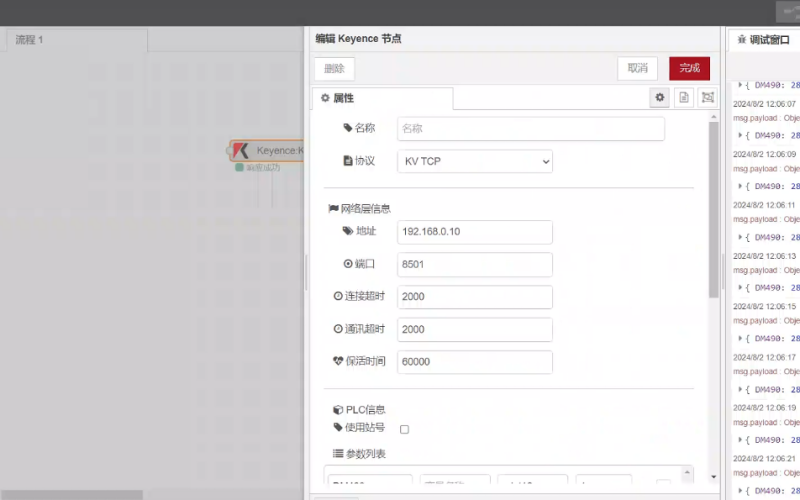
Task: Click the debug bug icon in 调试窗口 tab
Action: pyautogui.click(x=741, y=39)
